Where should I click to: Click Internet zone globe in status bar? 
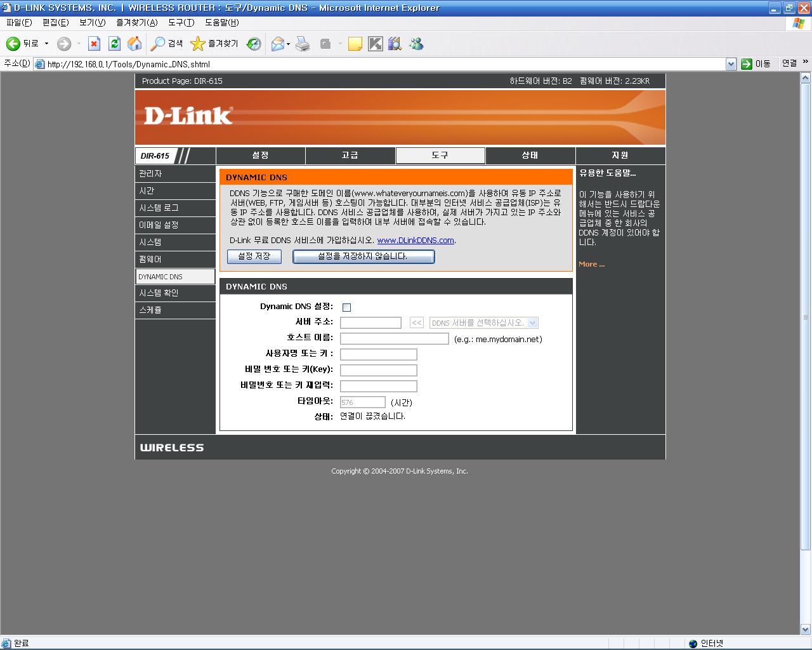pos(693,643)
